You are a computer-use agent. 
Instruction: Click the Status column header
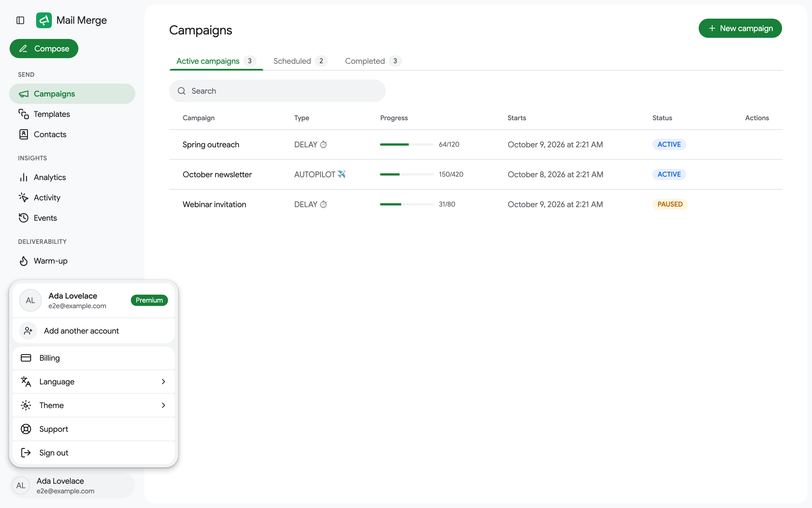pos(662,118)
